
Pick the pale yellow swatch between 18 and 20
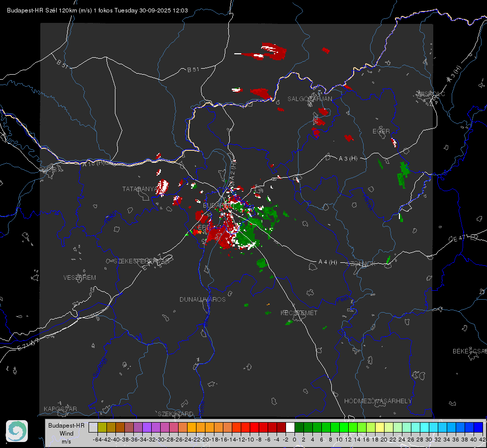click(380, 427)
